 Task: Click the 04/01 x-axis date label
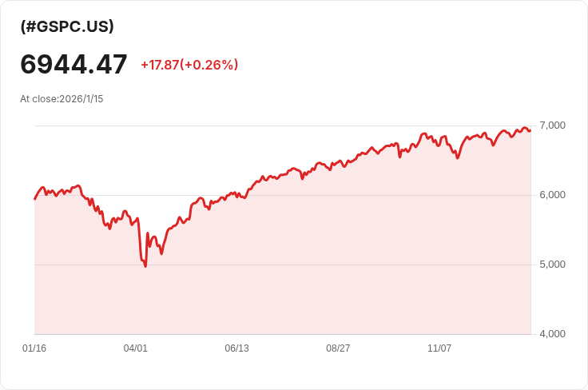point(135,348)
